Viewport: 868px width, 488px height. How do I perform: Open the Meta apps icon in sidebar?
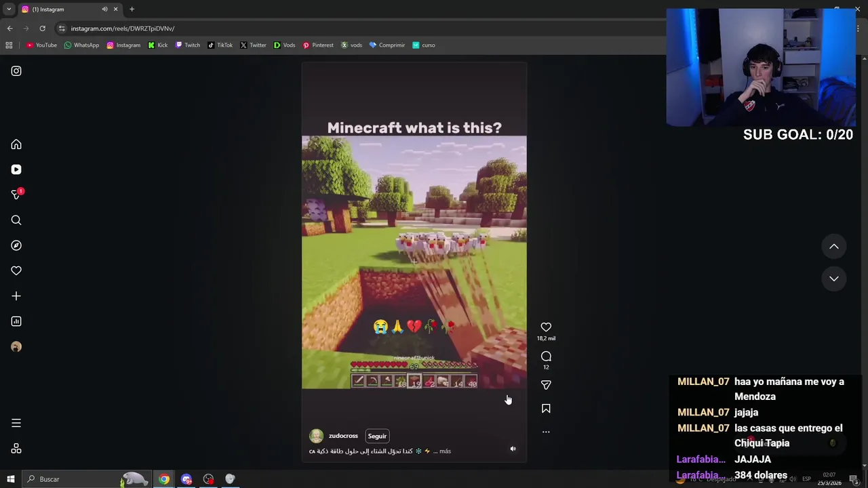click(16, 449)
